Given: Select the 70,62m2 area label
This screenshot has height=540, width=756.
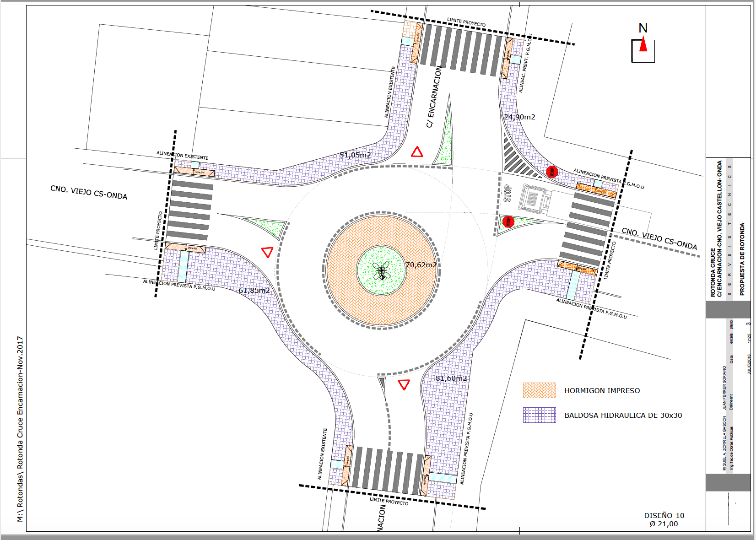Looking at the screenshot, I should pos(421,265).
